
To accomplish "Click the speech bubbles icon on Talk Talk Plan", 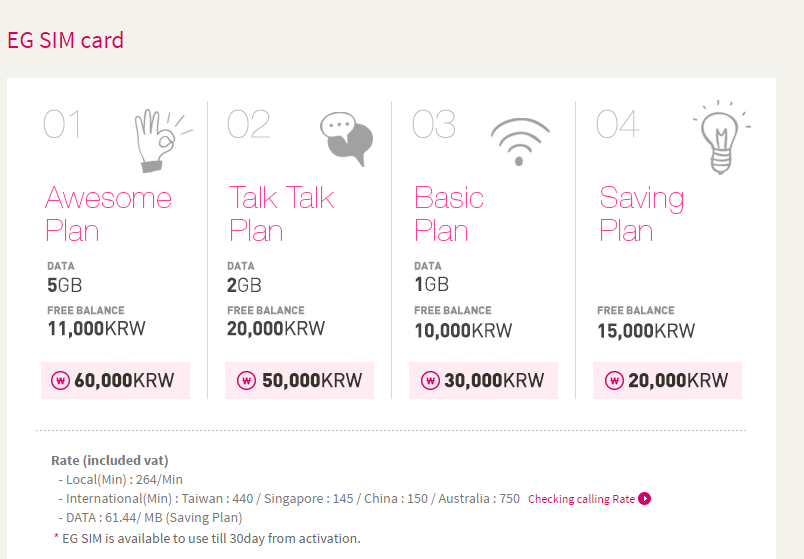I will pyautogui.click(x=346, y=138).
